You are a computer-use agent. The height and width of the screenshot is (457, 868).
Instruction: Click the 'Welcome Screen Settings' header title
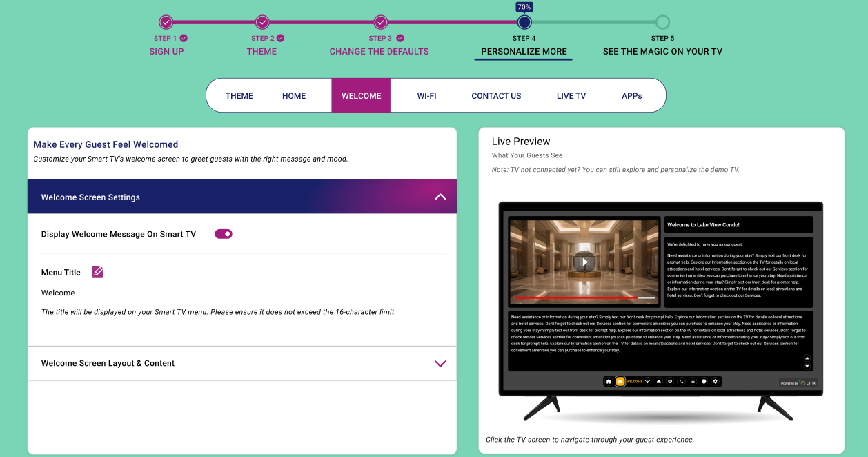(90, 197)
